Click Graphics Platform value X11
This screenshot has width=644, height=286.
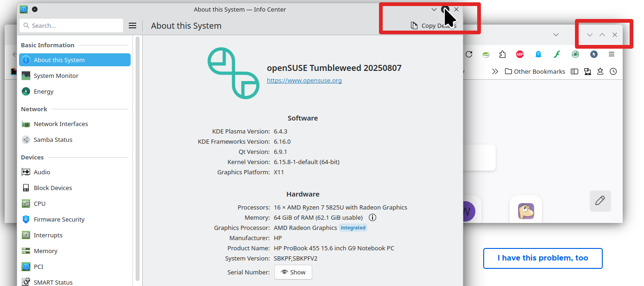[x=279, y=172]
